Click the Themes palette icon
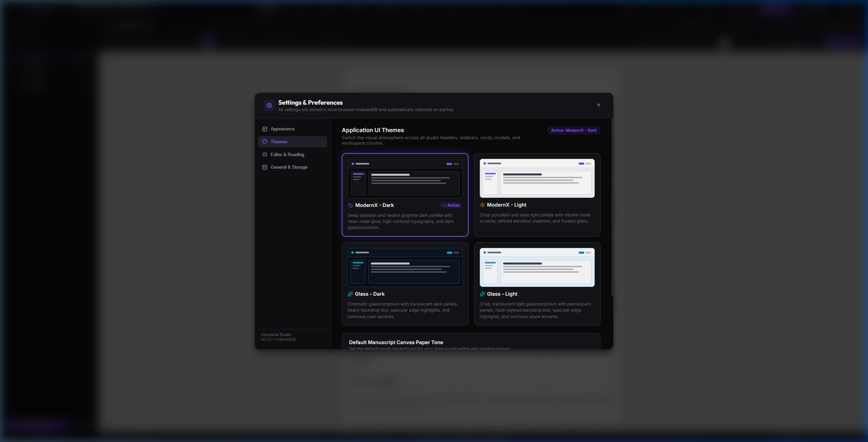The image size is (868, 442). 265,142
